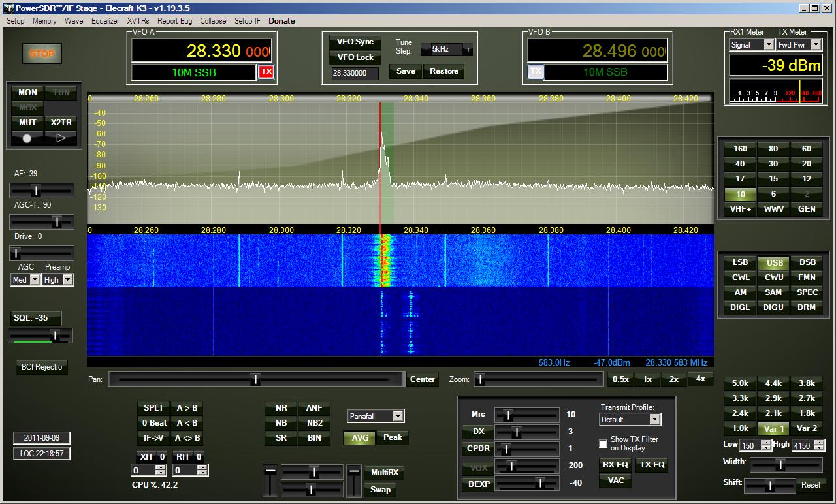
Task: Click the AF volume slider
Action: point(41,191)
